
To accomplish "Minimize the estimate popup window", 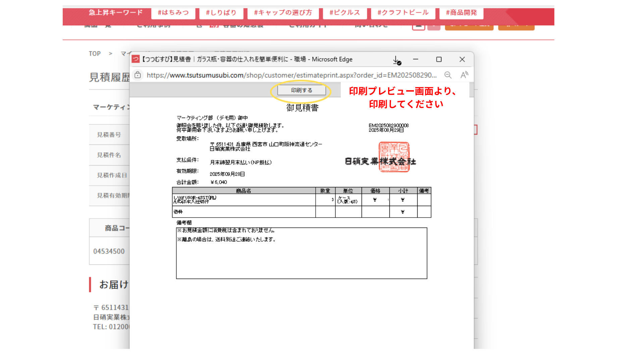I will [x=416, y=59].
